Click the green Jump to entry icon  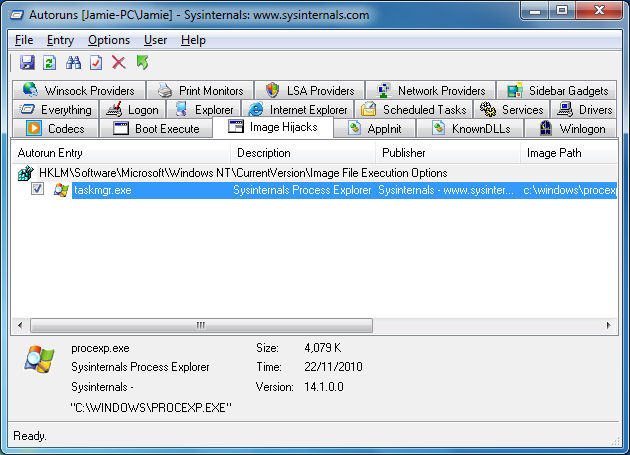[142, 63]
